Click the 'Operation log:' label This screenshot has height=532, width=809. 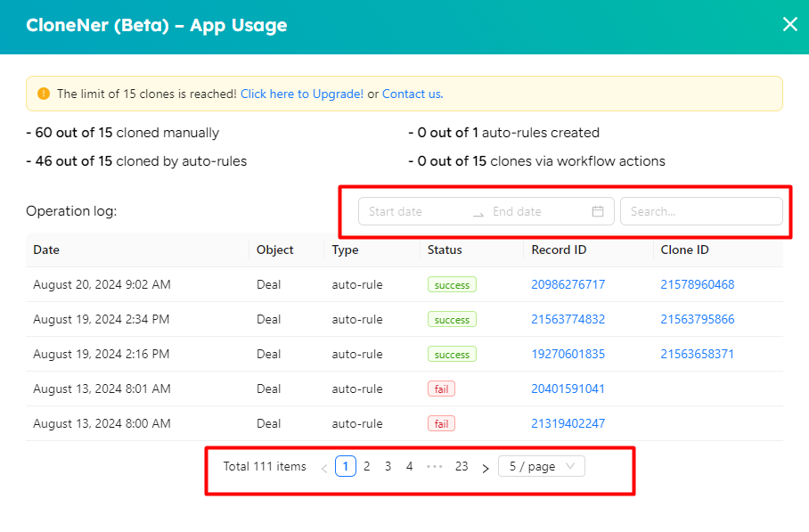click(71, 211)
